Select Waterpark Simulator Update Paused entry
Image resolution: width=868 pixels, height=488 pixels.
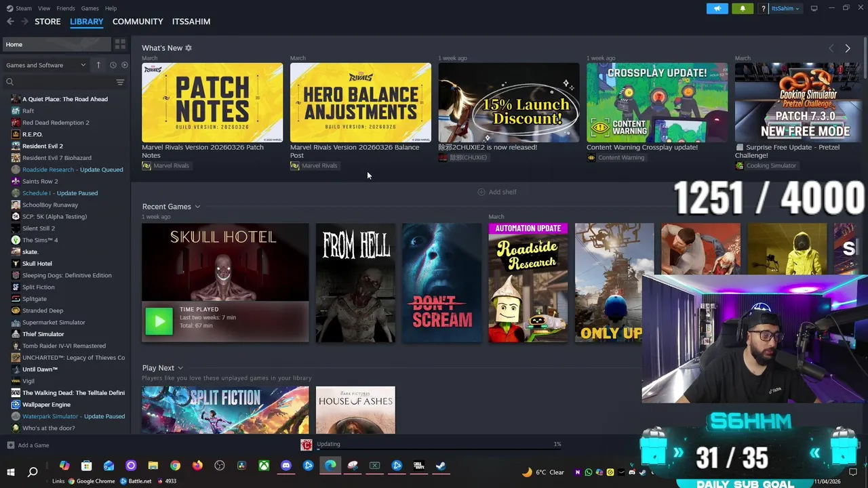tap(73, 416)
